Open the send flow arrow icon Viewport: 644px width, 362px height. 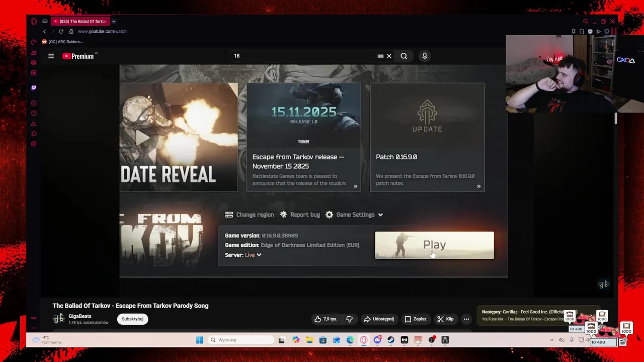tap(598, 31)
